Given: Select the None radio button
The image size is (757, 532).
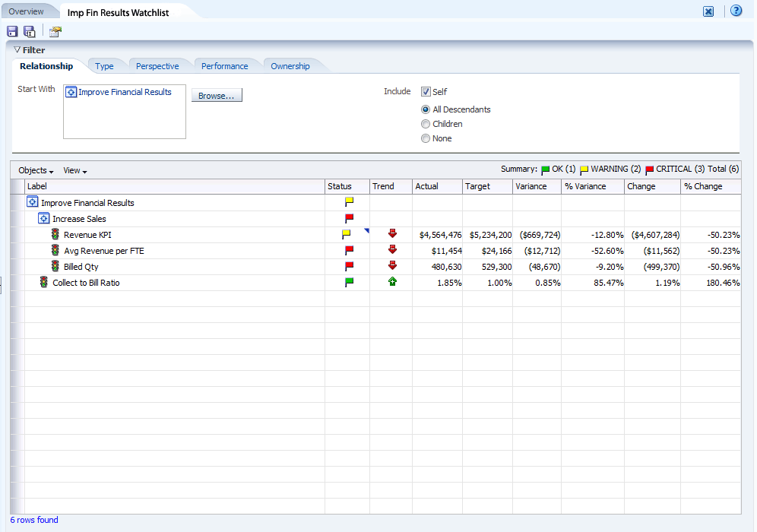Looking at the screenshot, I should [x=426, y=138].
